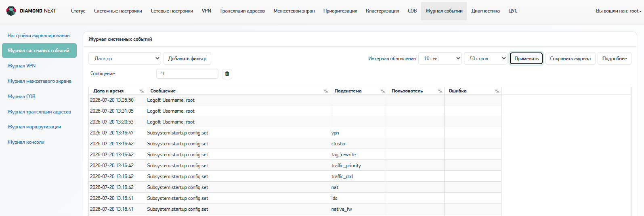Click the traffic_ctrl subsystem cell
Screen dimensions: 644x216
[359, 176]
